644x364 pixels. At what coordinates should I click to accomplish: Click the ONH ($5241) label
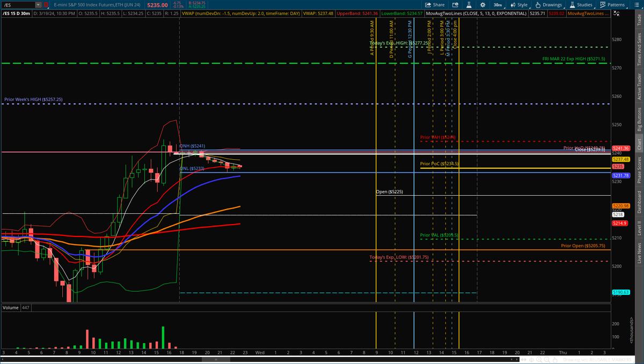pyautogui.click(x=192, y=146)
